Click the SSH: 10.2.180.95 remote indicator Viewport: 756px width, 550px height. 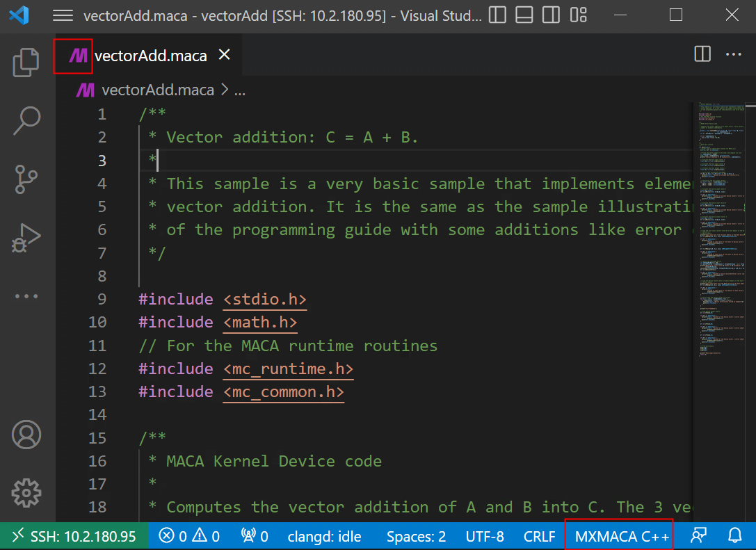(74, 536)
